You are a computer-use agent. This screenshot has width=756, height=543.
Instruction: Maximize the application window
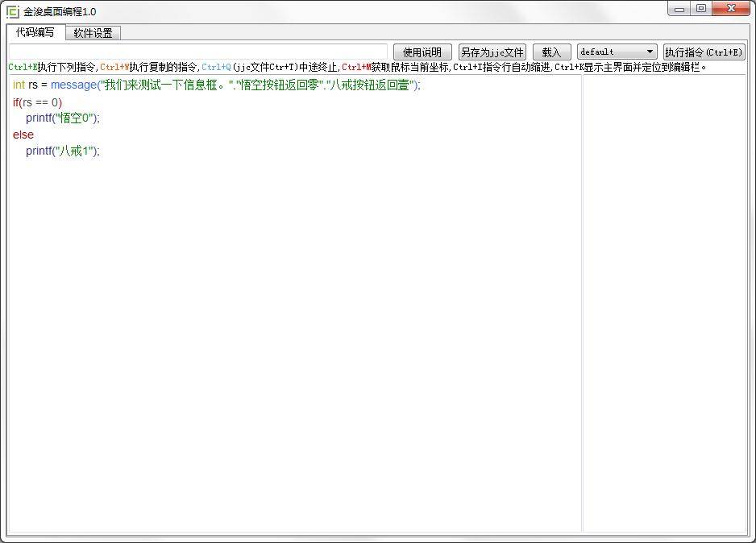coord(701,9)
